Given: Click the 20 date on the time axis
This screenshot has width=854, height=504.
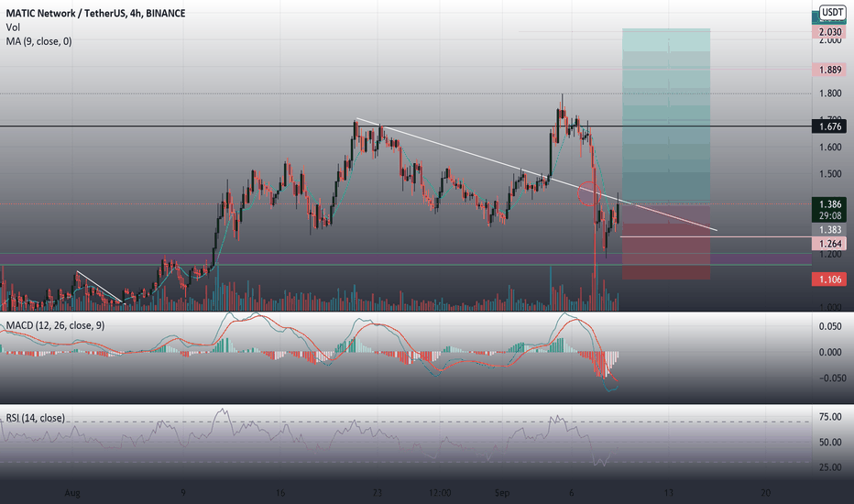Looking at the screenshot, I should [765, 493].
